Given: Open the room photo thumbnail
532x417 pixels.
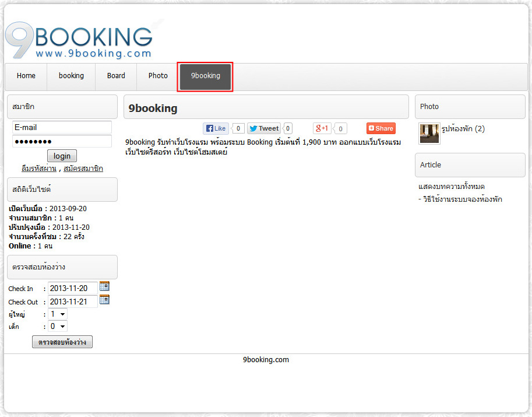Looking at the screenshot, I should [x=429, y=134].
